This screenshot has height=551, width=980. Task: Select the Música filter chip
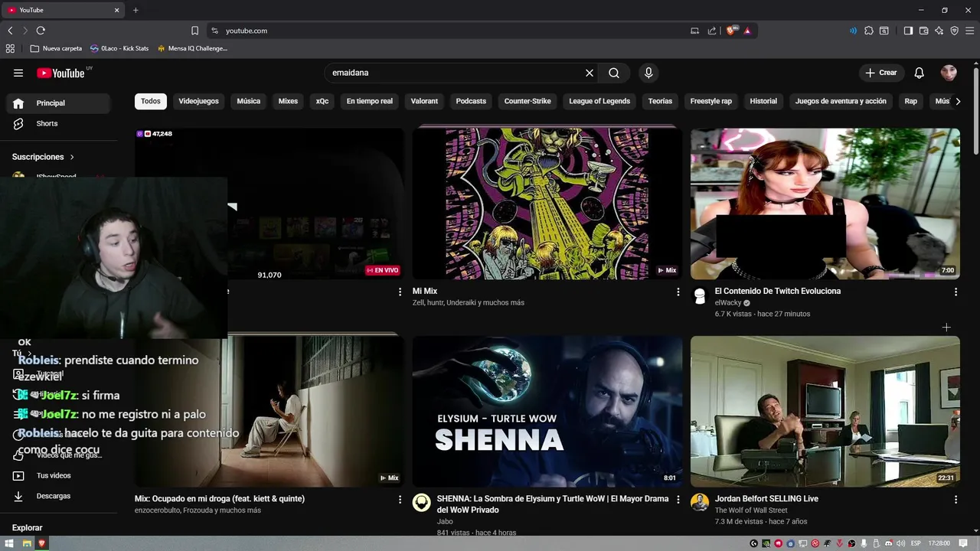[x=249, y=101]
